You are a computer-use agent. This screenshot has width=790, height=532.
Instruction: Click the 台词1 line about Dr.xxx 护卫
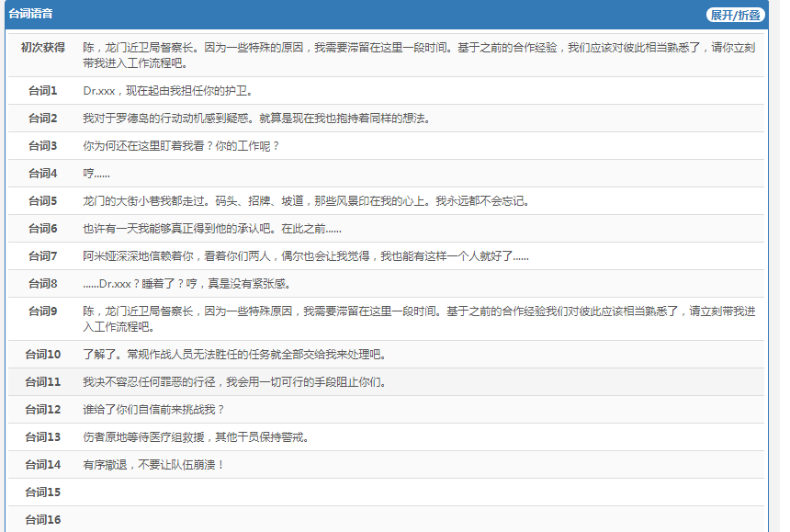point(167,91)
